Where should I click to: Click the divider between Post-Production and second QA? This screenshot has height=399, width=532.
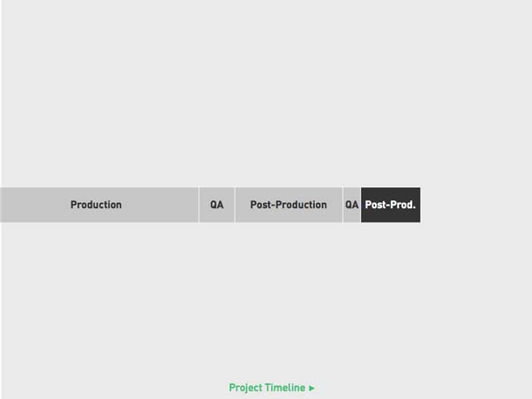point(342,205)
